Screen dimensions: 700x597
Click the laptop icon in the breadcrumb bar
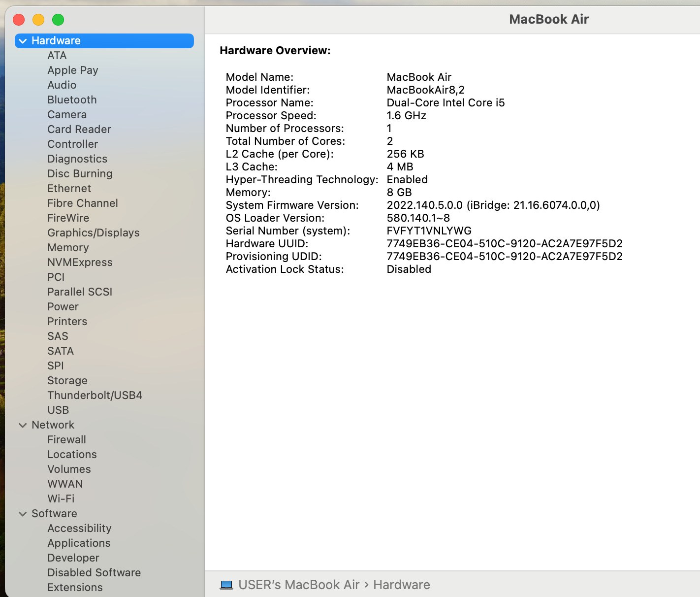tap(226, 584)
